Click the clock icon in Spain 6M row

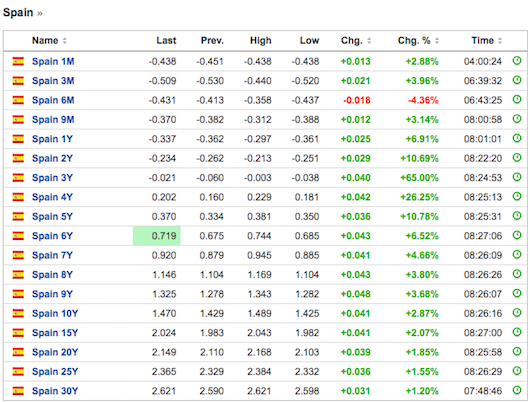pos(517,99)
